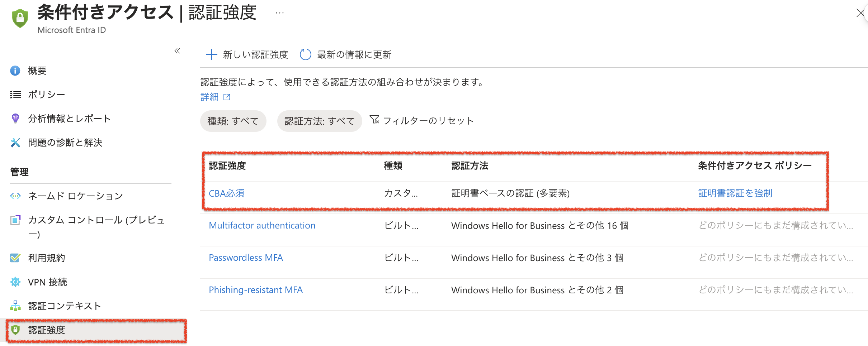Click the ellipsis more options beside the title

coord(280,13)
